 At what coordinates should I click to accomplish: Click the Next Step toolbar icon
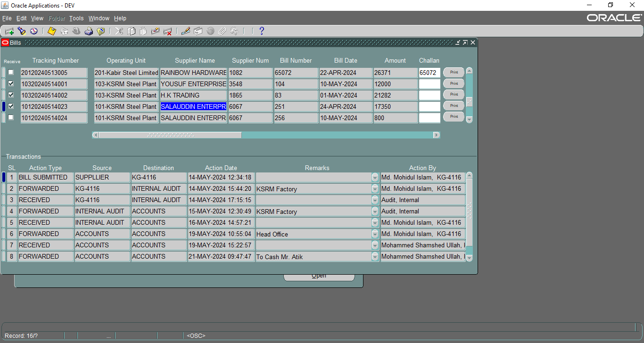click(x=64, y=31)
